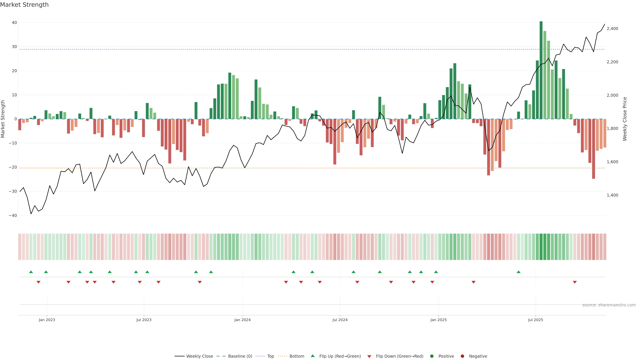This screenshot has height=362, width=644.
Task: Click the first green flip-up triangle marker
Action: [x=31, y=272]
